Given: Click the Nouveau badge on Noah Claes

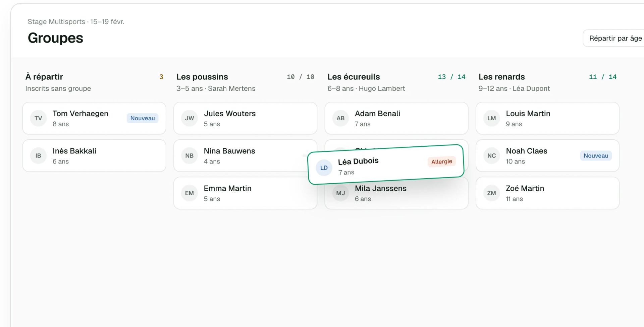Looking at the screenshot, I should coord(596,156).
